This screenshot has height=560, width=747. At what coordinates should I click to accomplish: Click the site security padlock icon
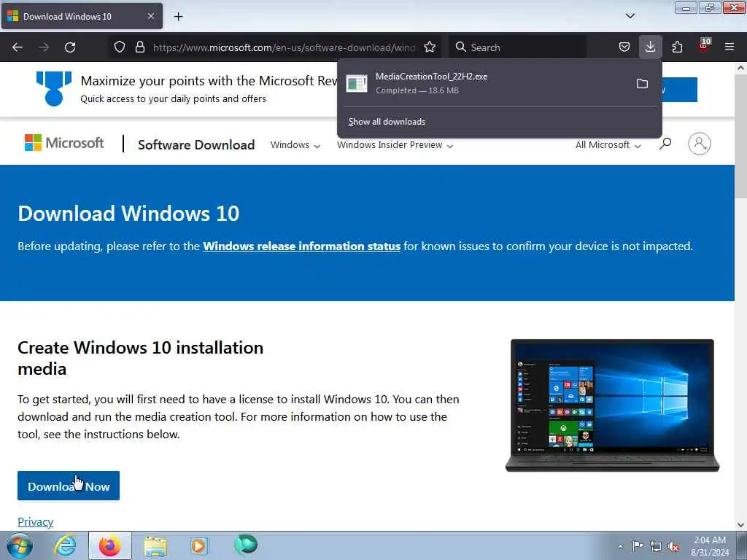pos(139,47)
